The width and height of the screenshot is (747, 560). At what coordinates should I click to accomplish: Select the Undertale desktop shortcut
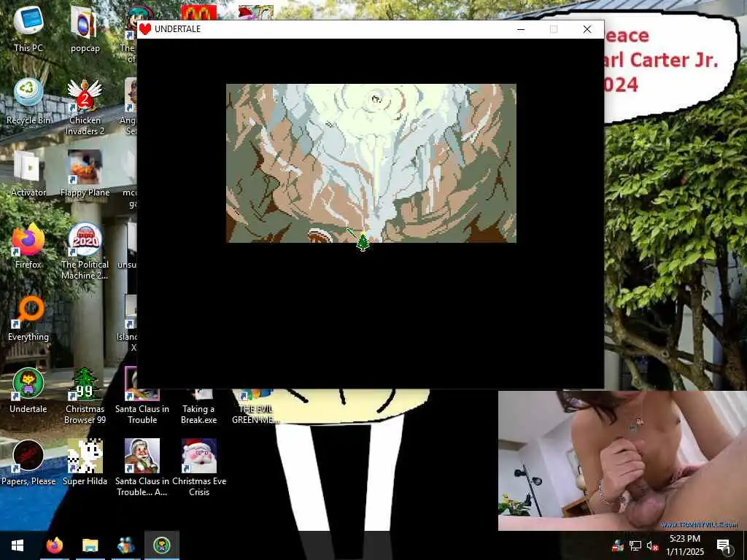coord(28,390)
